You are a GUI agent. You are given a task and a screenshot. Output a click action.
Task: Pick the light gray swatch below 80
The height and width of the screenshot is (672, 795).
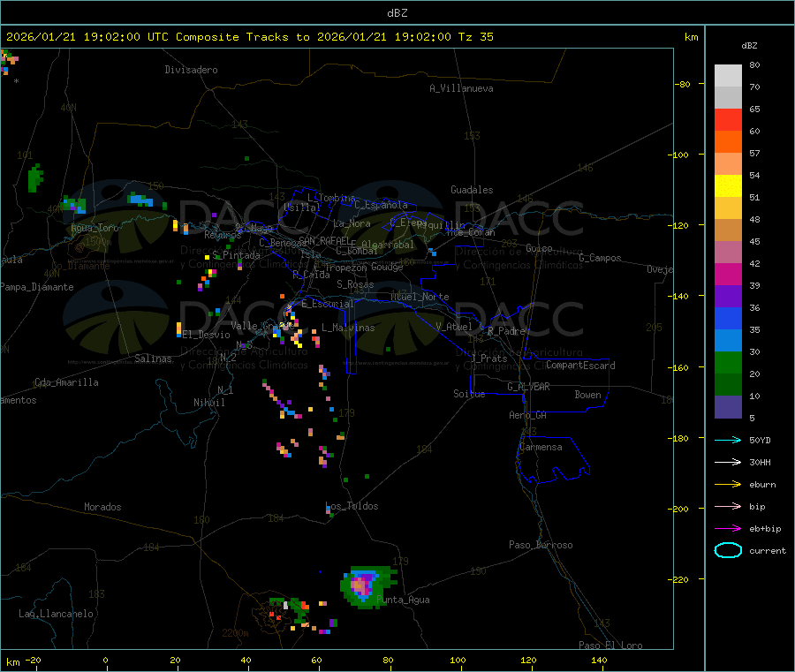[728, 76]
